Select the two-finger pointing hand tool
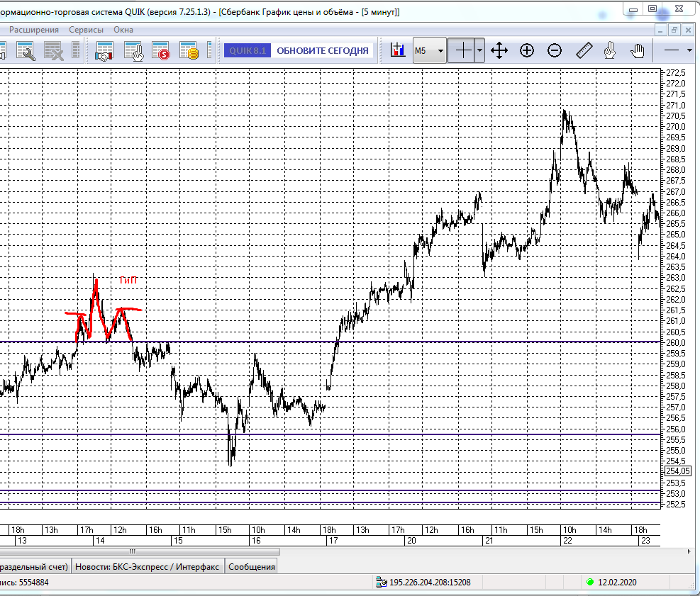Screen dimensions: 700x596 [610, 50]
